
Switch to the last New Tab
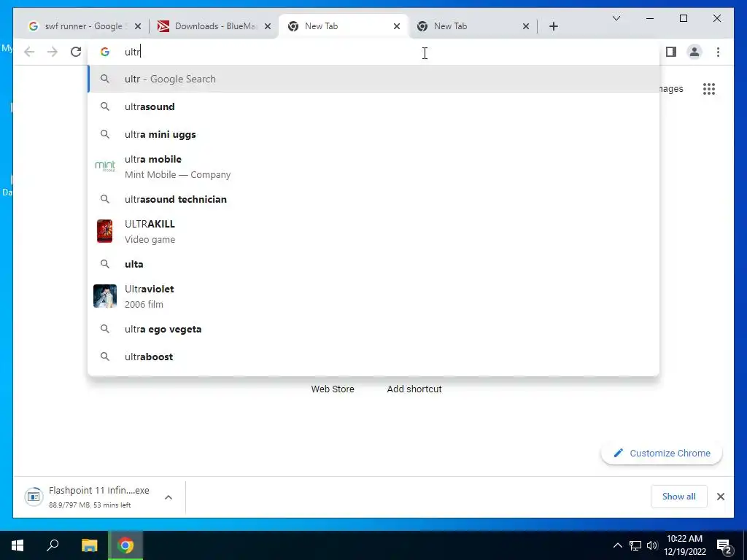472,26
